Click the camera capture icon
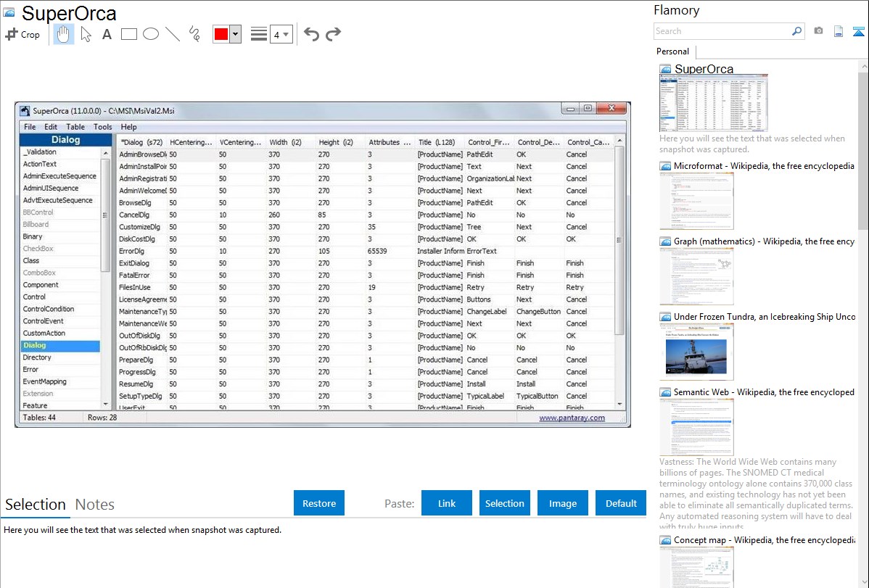The image size is (869, 588). point(818,31)
